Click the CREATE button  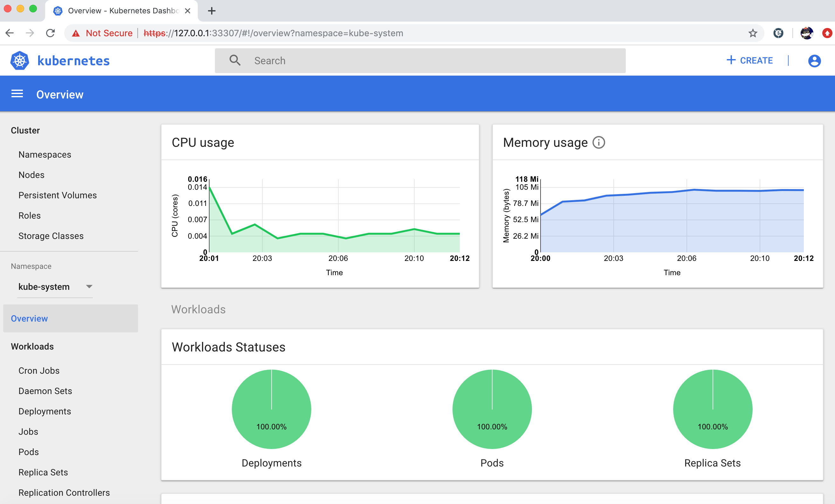click(x=749, y=61)
